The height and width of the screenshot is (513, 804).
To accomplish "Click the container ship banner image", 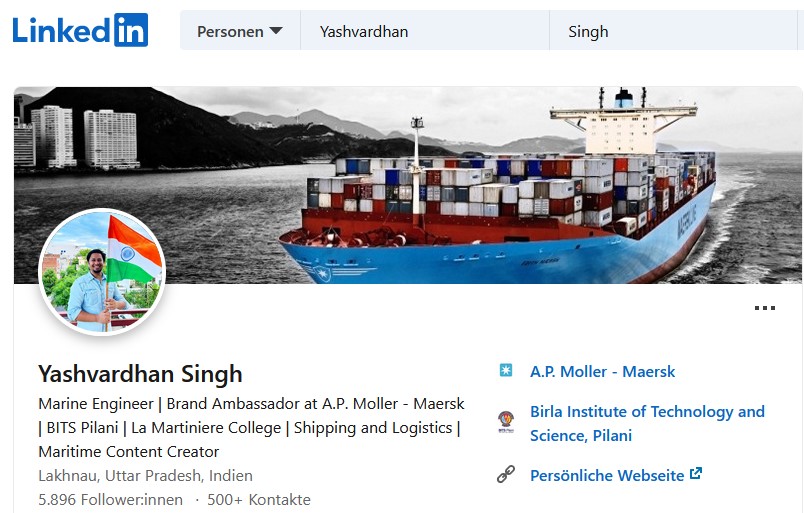I will click(x=408, y=185).
